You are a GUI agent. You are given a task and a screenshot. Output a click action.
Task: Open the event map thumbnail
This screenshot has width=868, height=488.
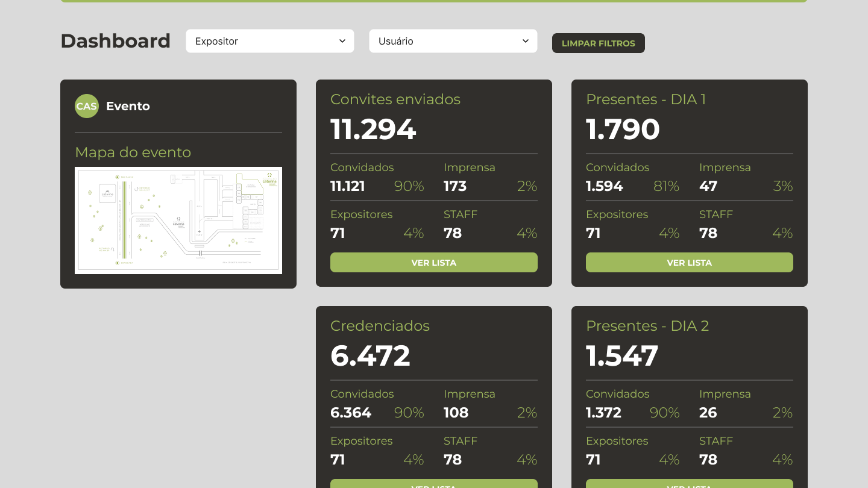coord(178,221)
